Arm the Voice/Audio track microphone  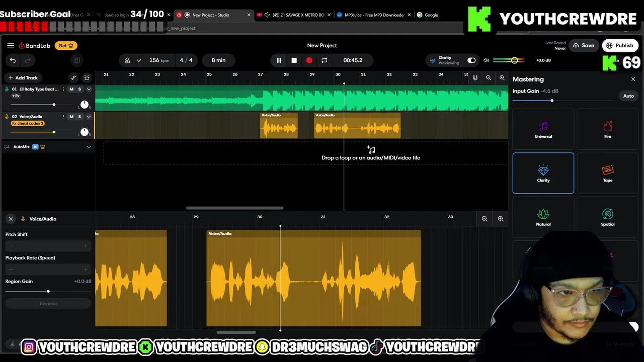[7, 117]
